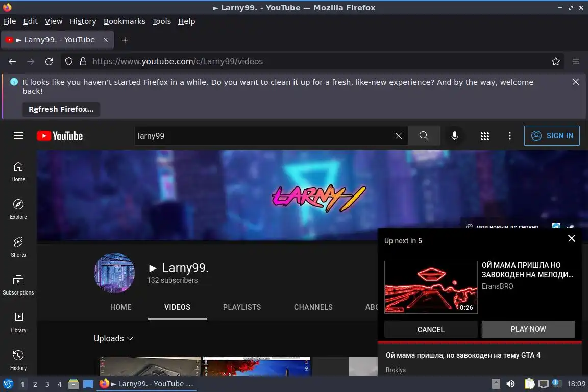Go back to previous page

click(x=12, y=62)
